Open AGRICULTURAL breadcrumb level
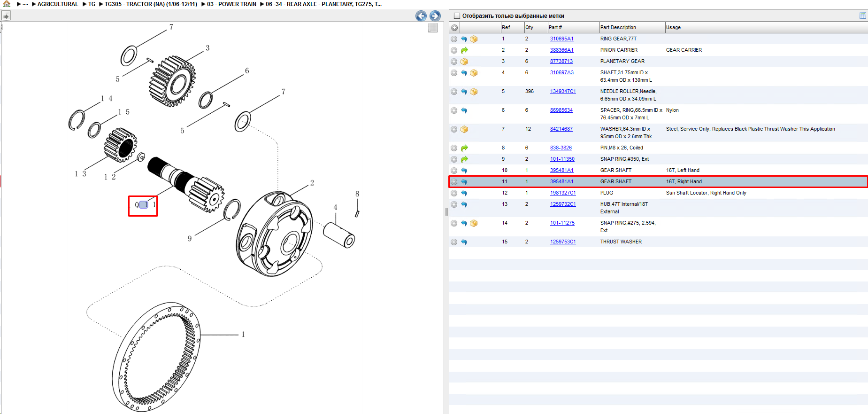This screenshot has width=868, height=414. click(58, 4)
